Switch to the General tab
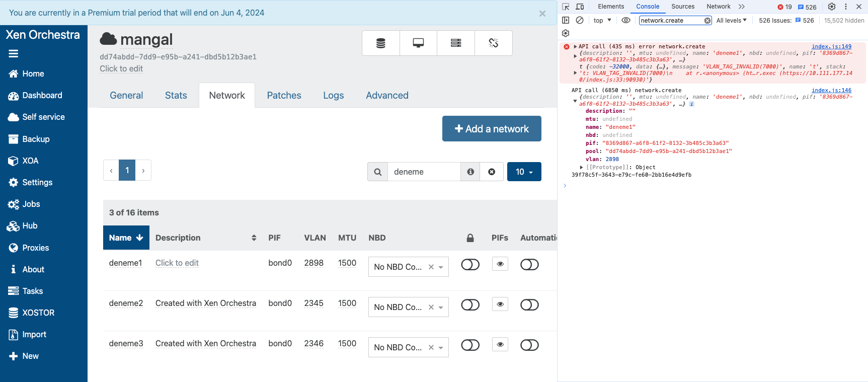The width and height of the screenshot is (868, 382). tap(126, 95)
